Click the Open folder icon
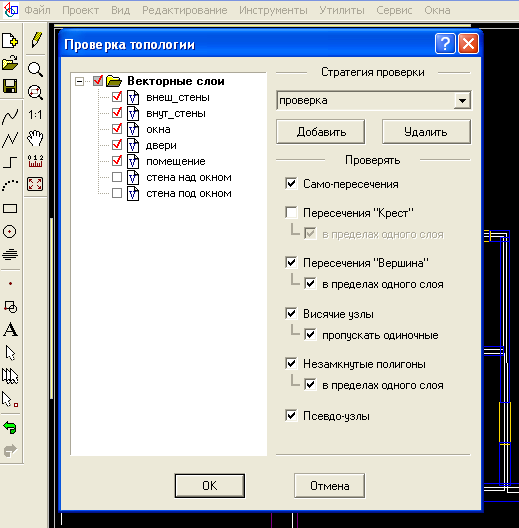Image resolution: width=519 pixels, height=528 pixels. tap(10, 63)
